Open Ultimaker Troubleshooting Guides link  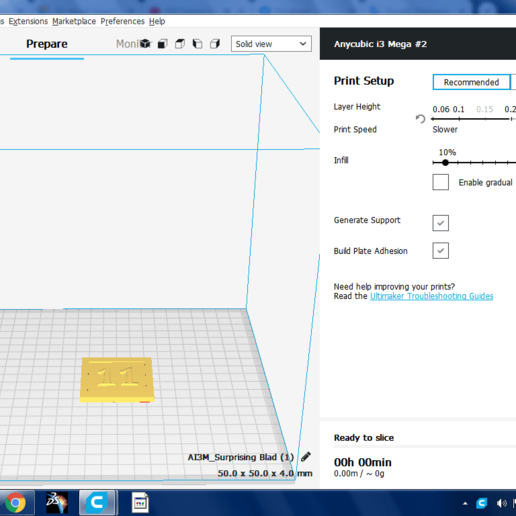click(x=432, y=296)
